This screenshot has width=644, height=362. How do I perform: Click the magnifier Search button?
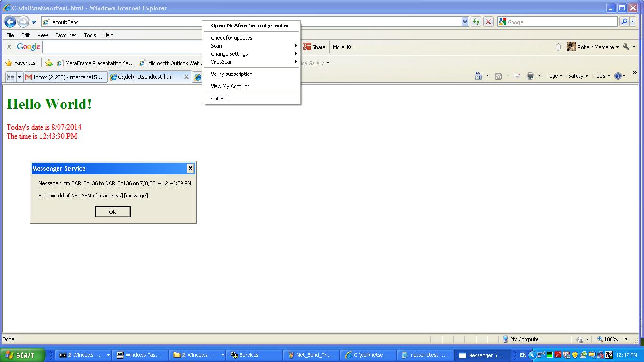624,22
